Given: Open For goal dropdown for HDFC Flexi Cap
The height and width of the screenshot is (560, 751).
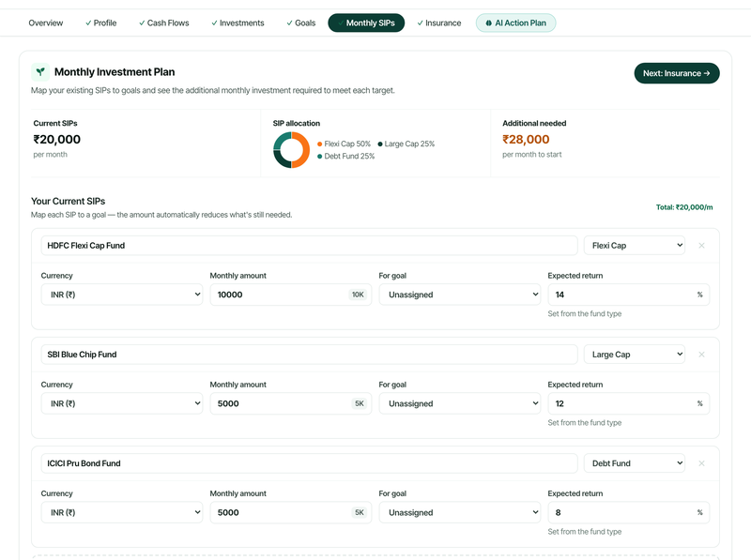Looking at the screenshot, I should point(460,295).
